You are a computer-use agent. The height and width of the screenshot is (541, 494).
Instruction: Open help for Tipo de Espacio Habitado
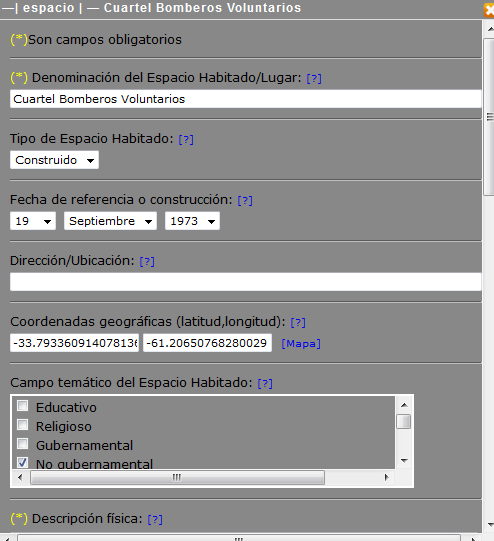[186, 140]
